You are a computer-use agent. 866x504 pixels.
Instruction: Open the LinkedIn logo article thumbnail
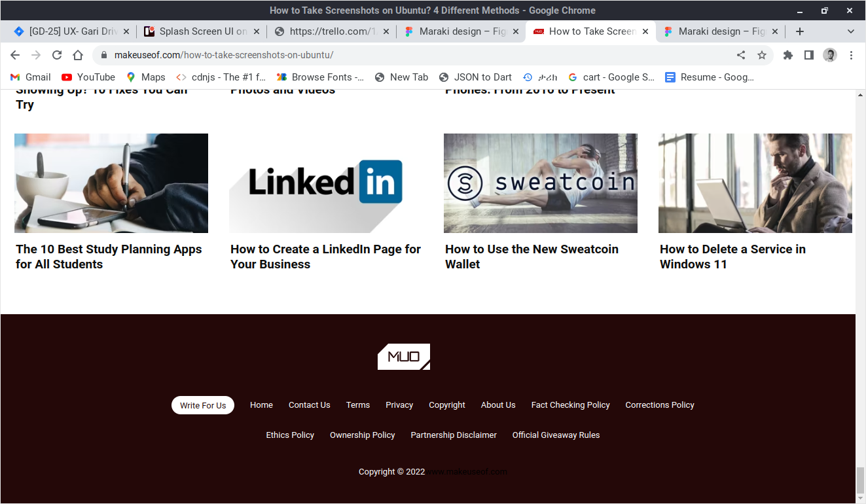[326, 183]
